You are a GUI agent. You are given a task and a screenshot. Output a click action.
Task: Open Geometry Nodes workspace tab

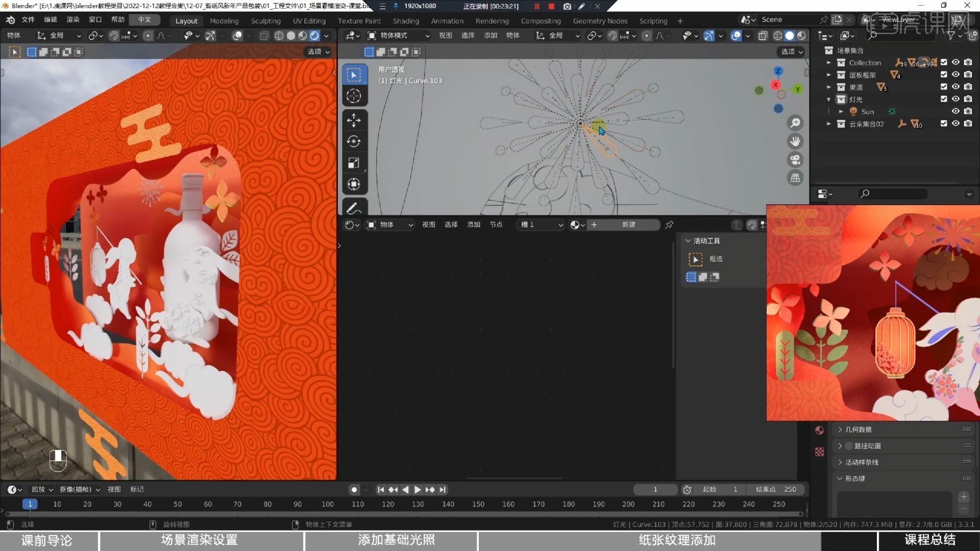coord(600,21)
